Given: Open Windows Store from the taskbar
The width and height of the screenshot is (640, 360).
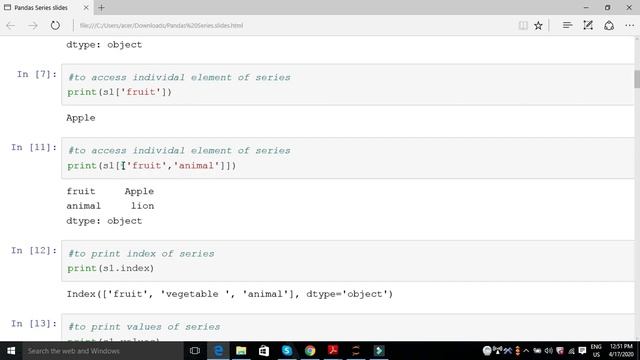Looking at the screenshot, I should [x=264, y=351].
